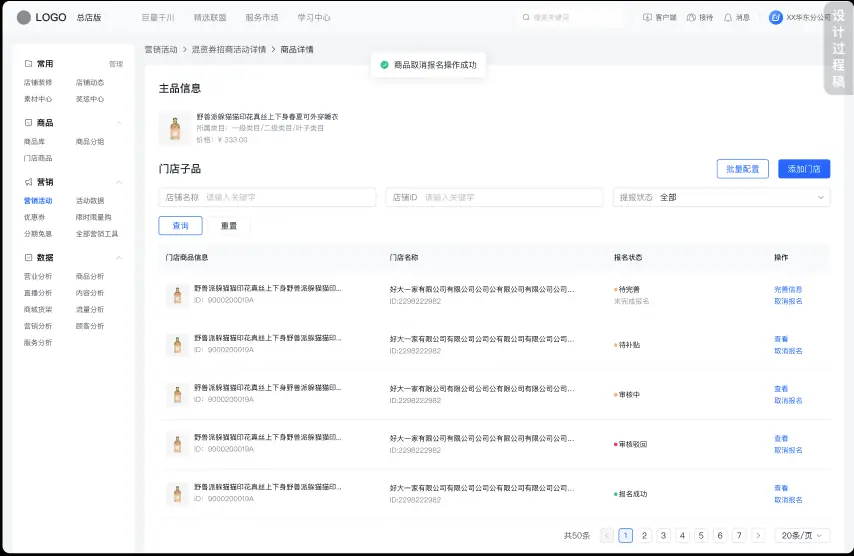This screenshot has width=854, height=556.
Task: Open 门店商品 in sidebar
Action: pos(38,158)
